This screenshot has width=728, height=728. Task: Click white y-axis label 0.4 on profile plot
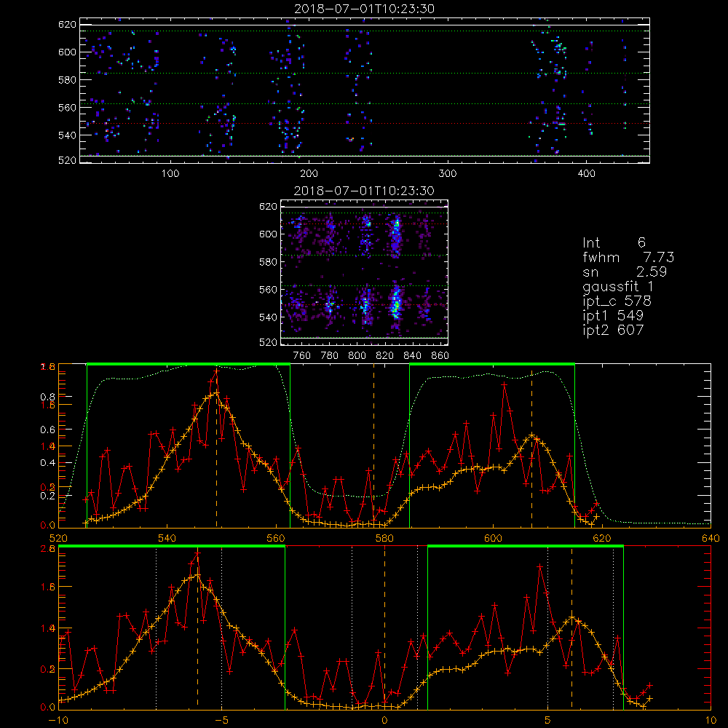pos(47,463)
